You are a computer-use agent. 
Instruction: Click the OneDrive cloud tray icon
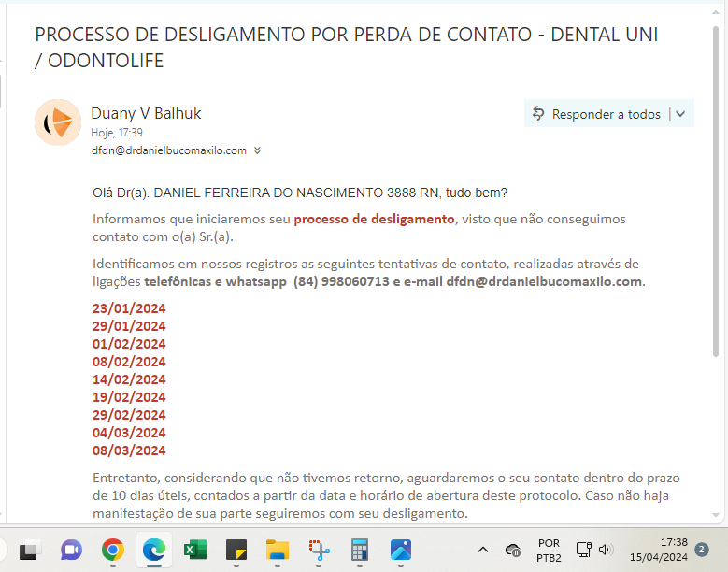click(513, 551)
